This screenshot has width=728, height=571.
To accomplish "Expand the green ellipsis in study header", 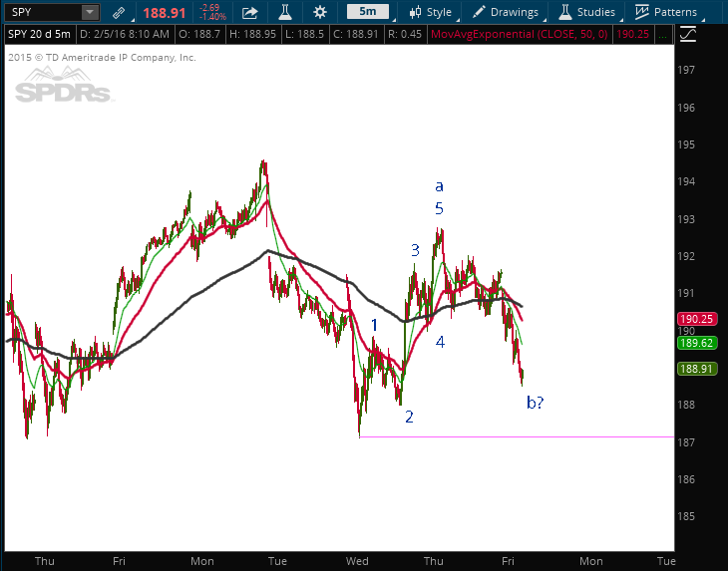I will click(x=663, y=35).
